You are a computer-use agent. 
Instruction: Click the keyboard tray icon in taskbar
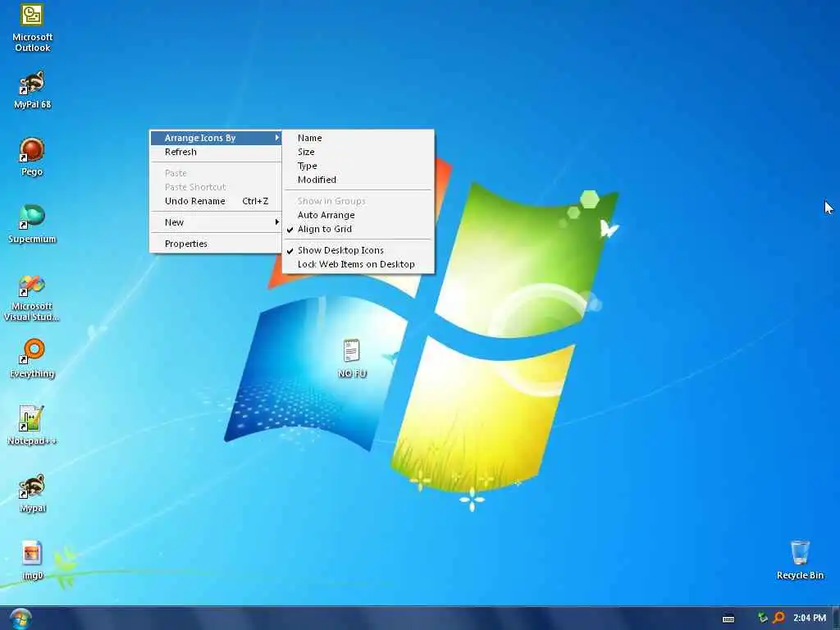728,619
